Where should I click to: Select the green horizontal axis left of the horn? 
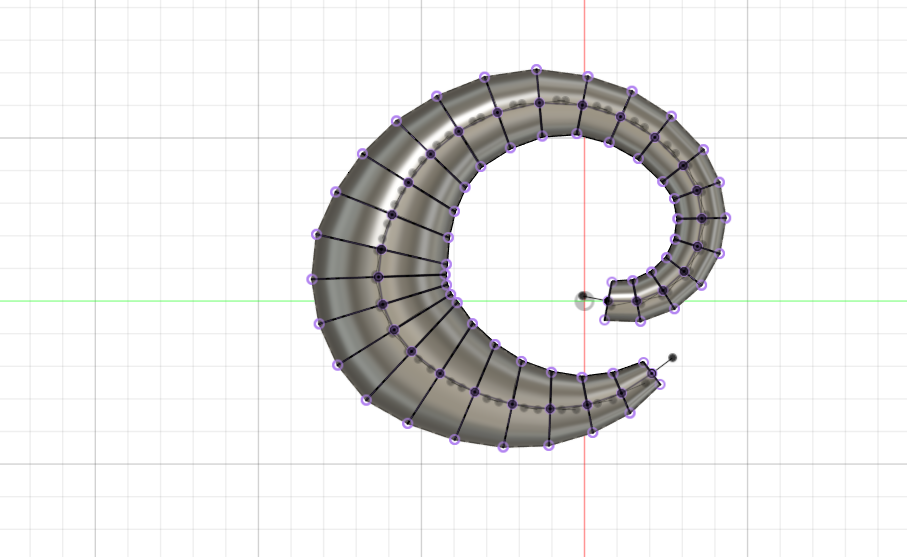point(150,300)
